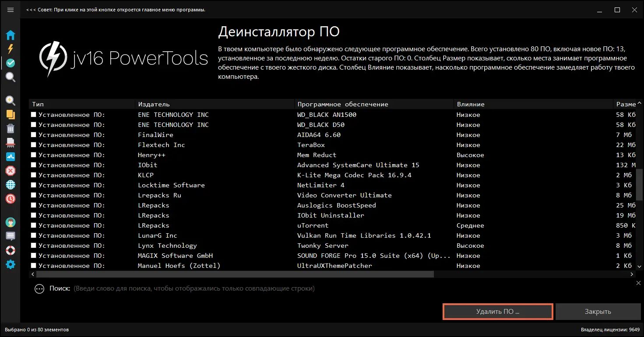Open the lifebuoy help sidebar icon
644x337 pixels.
(11, 250)
